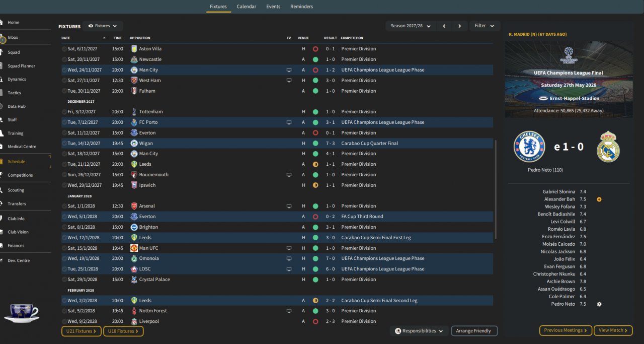Click the Fulham club badge
The image size is (644, 344).
pos(134,91)
